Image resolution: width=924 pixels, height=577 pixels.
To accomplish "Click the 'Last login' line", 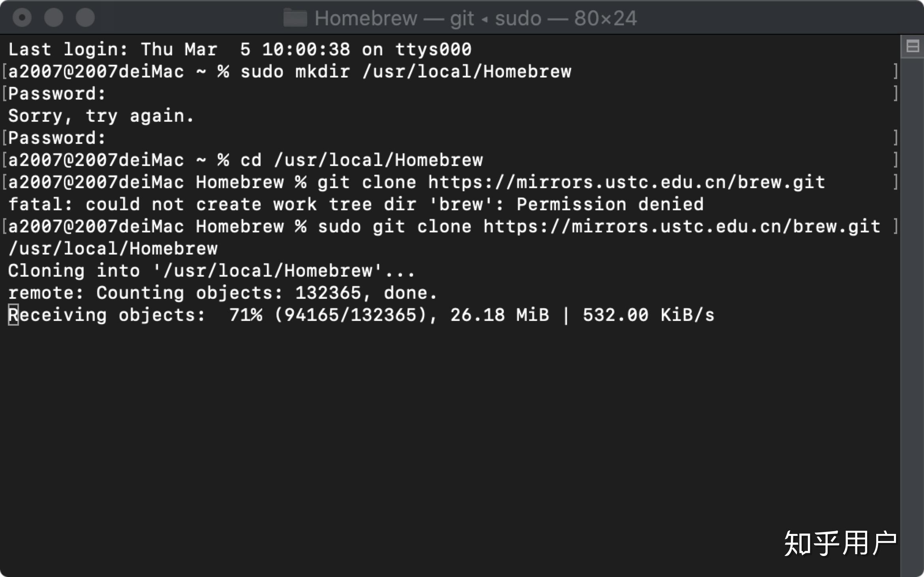I will 239,50.
